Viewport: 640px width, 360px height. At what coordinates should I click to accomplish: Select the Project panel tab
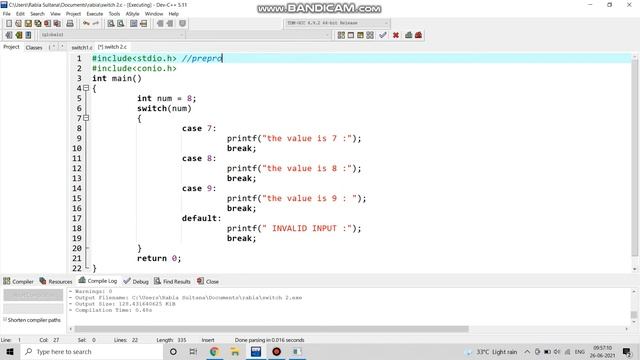click(11, 47)
